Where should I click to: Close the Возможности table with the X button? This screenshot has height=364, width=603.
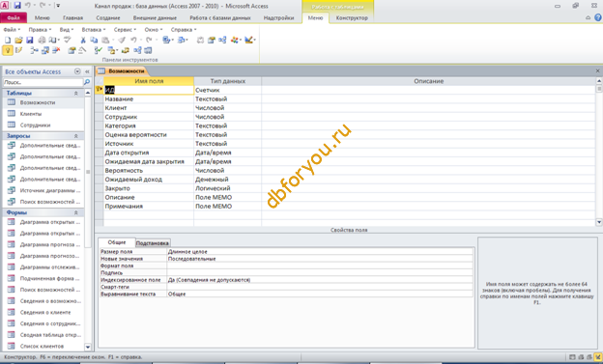pyautogui.click(x=597, y=71)
